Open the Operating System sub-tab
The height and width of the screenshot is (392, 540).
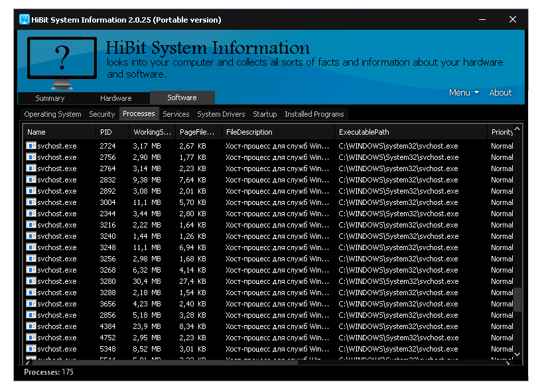(52, 114)
